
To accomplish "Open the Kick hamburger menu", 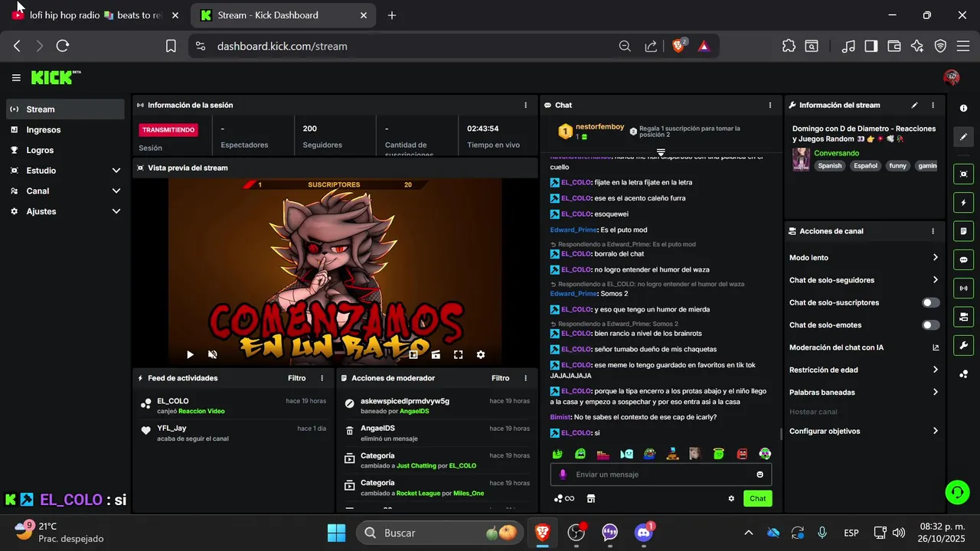I will click(x=16, y=77).
